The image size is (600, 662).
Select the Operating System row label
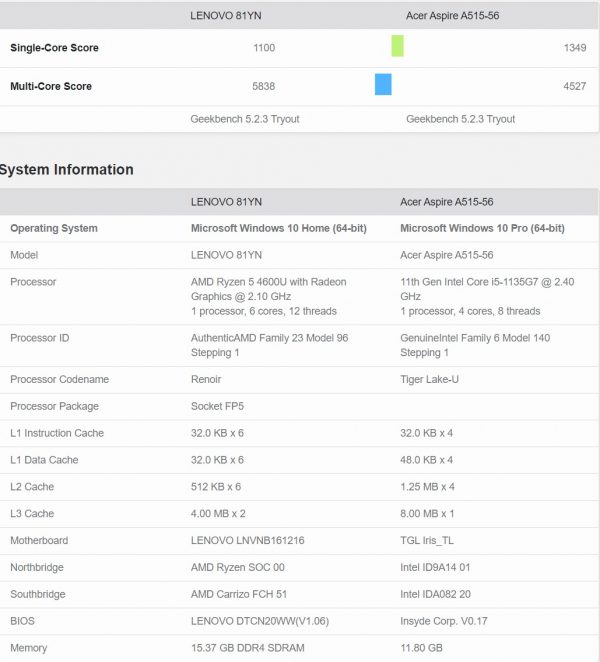point(54,228)
